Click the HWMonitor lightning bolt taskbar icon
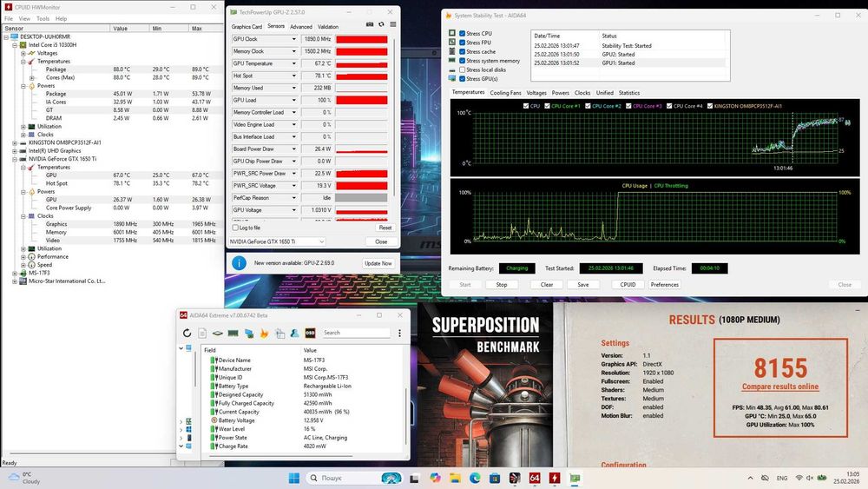868x489 pixels. point(555,478)
